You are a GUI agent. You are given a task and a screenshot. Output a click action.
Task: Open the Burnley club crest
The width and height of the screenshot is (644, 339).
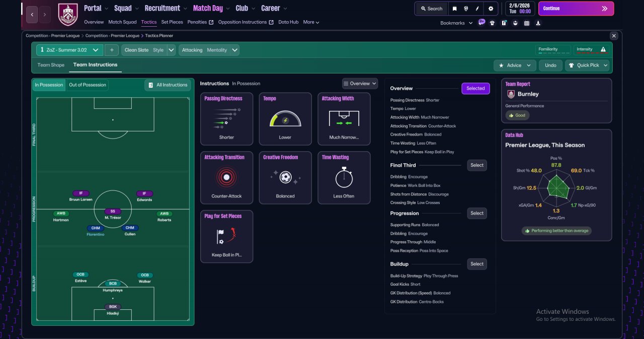click(x=68, y=15)
